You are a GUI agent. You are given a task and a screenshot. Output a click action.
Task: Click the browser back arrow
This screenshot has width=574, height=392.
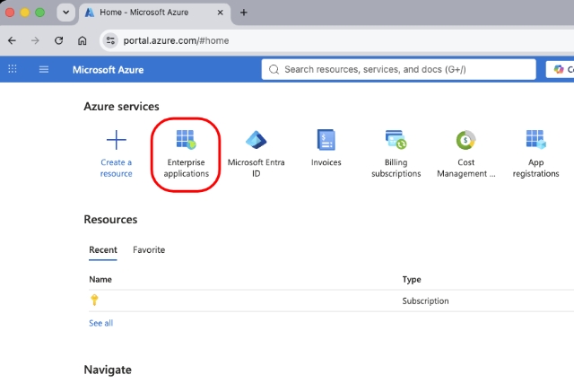click(x=12, y=40)
